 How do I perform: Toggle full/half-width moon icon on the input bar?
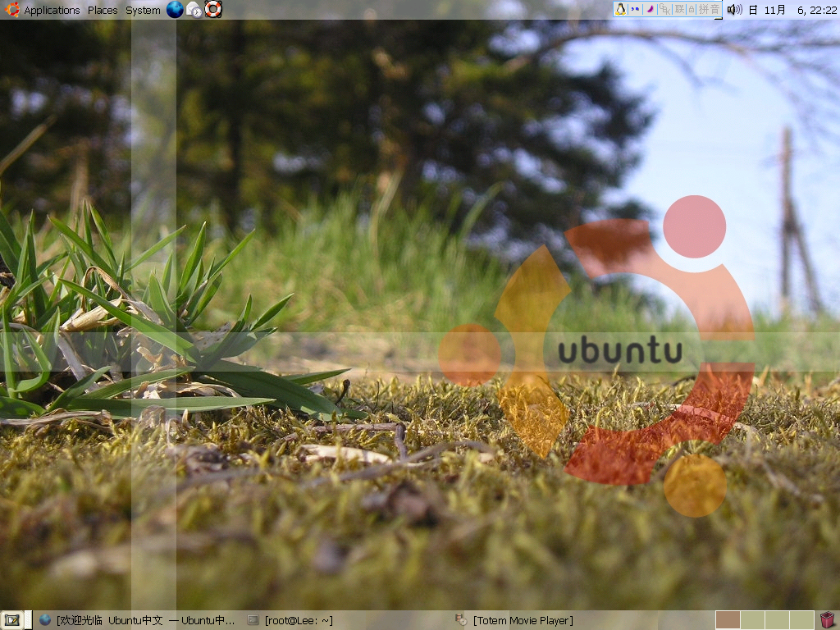tap(650, 9)
